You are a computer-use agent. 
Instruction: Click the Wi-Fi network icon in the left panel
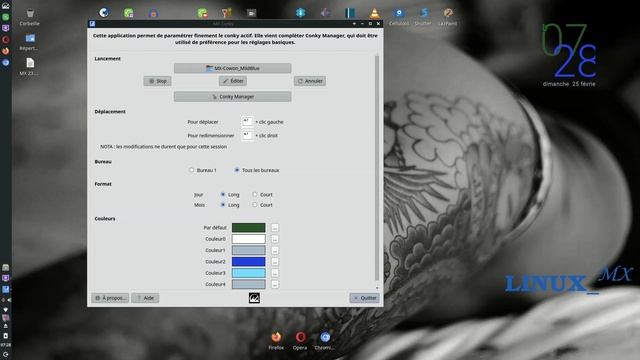[5, 309]
